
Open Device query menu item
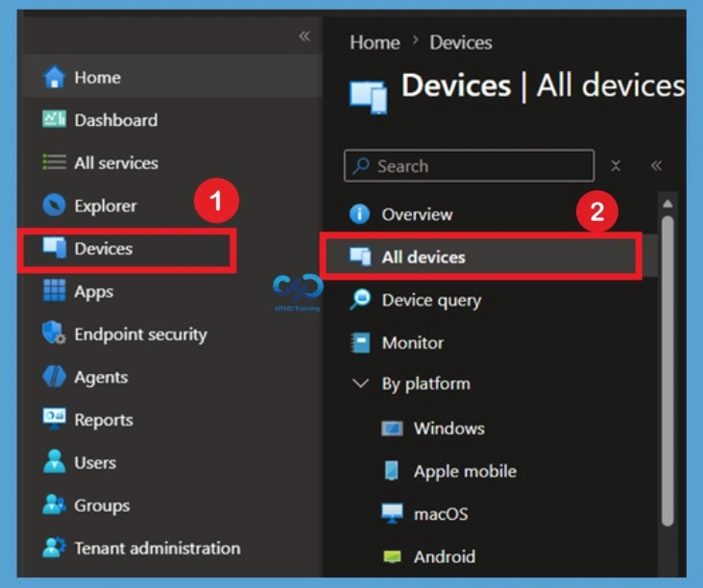tap(492, 300)
